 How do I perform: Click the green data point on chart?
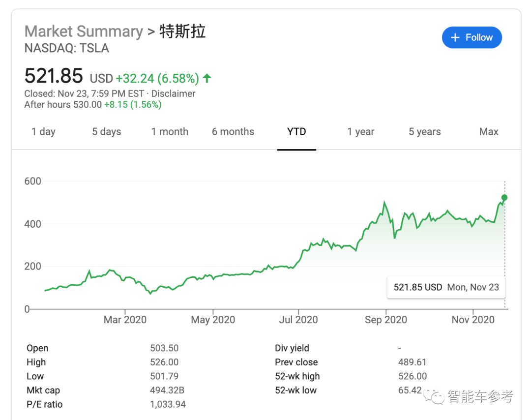[x=504, y=198]
